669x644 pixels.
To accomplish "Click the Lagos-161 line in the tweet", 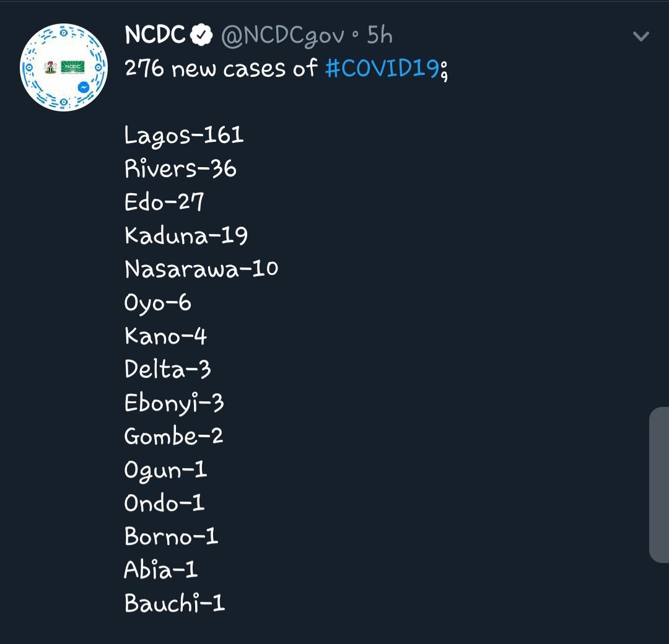I will (184, 136).
